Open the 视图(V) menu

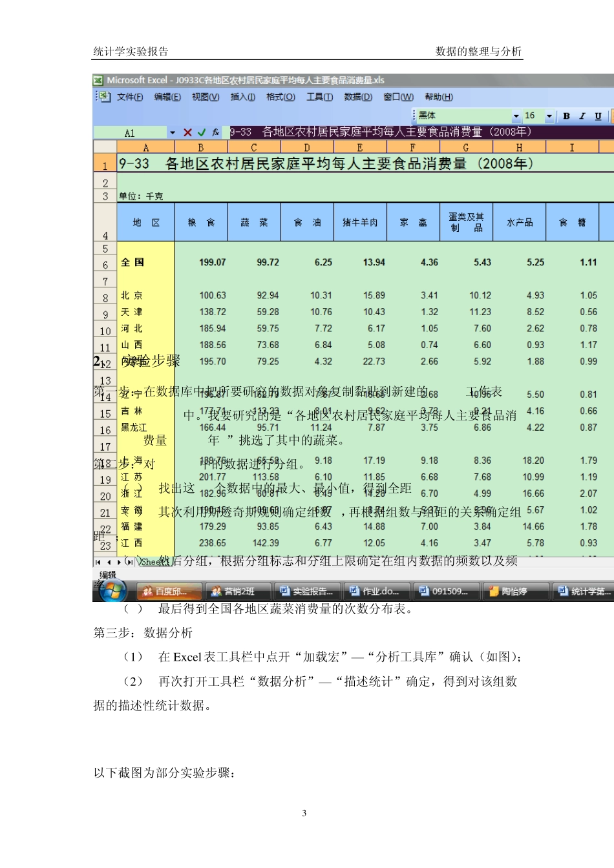(206, 97)
